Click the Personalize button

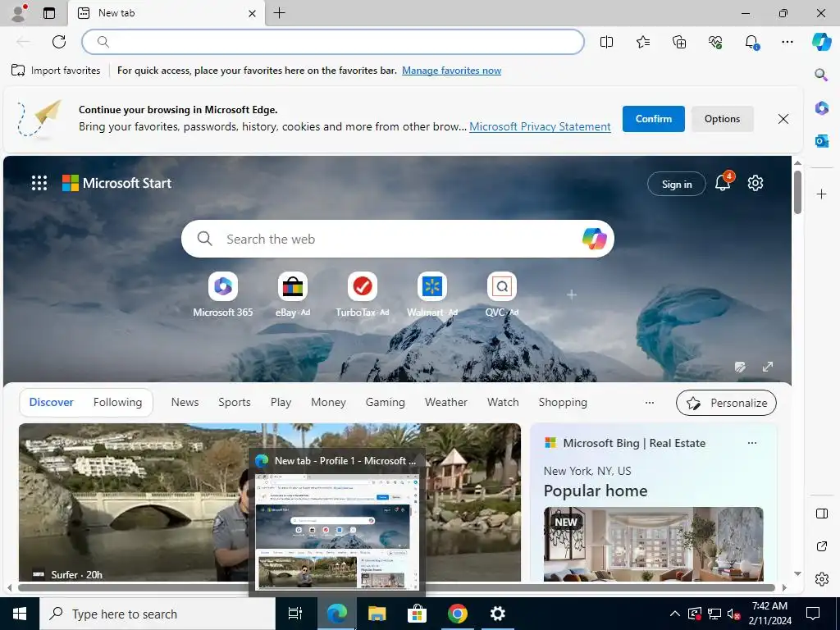point(727,403)
